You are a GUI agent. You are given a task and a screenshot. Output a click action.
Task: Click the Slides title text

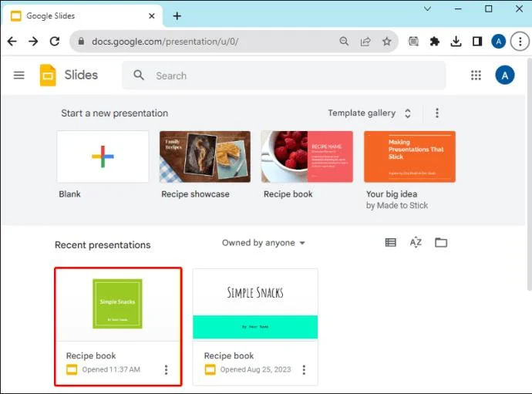tap(81, 75)
